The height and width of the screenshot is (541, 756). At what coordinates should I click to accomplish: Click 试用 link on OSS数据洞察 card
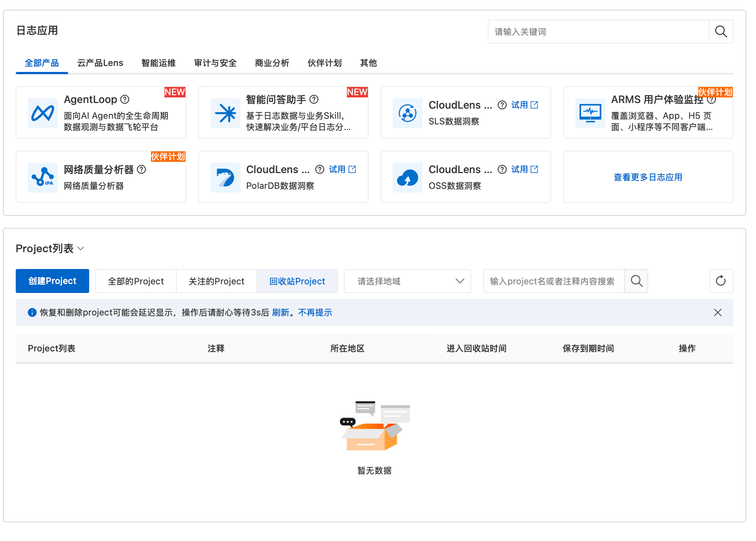(519, 169)
